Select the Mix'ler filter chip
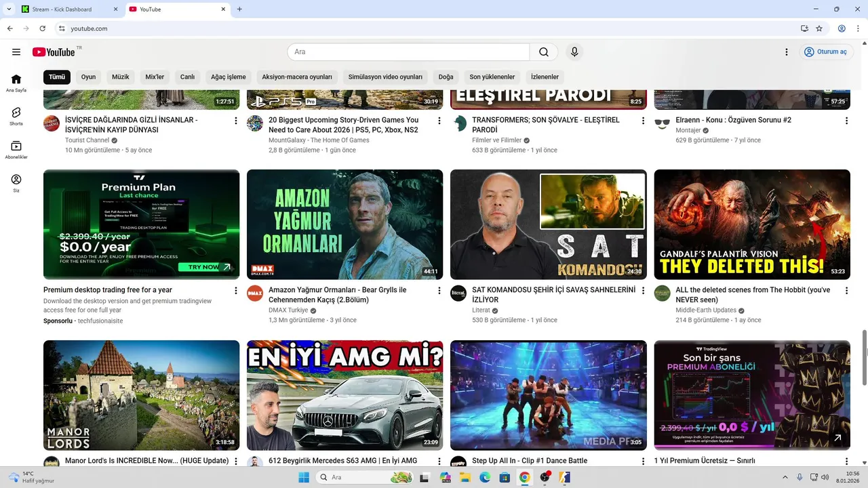 point(155,77)
